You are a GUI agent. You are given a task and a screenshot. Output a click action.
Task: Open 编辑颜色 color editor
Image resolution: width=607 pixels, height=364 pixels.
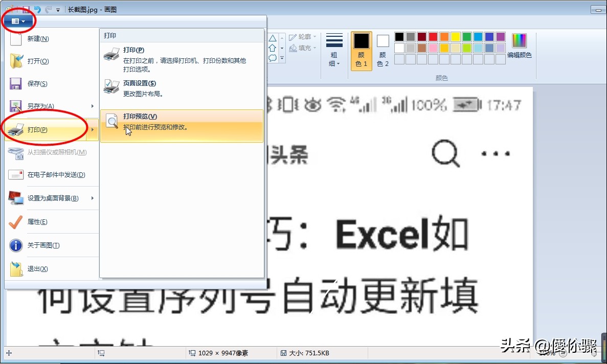click(x=520, y=47)
